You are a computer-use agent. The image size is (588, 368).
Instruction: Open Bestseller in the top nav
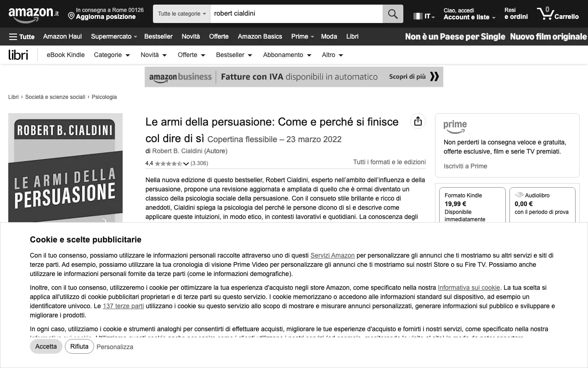pos(158,36)
